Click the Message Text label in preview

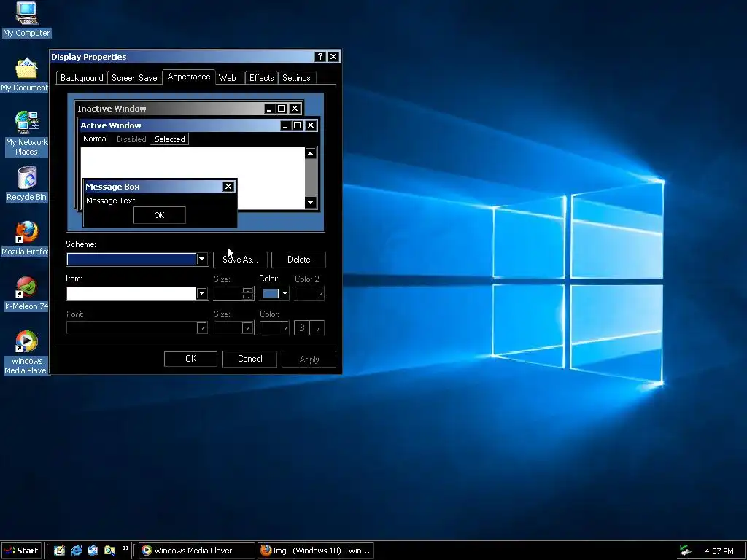(111, 201)
